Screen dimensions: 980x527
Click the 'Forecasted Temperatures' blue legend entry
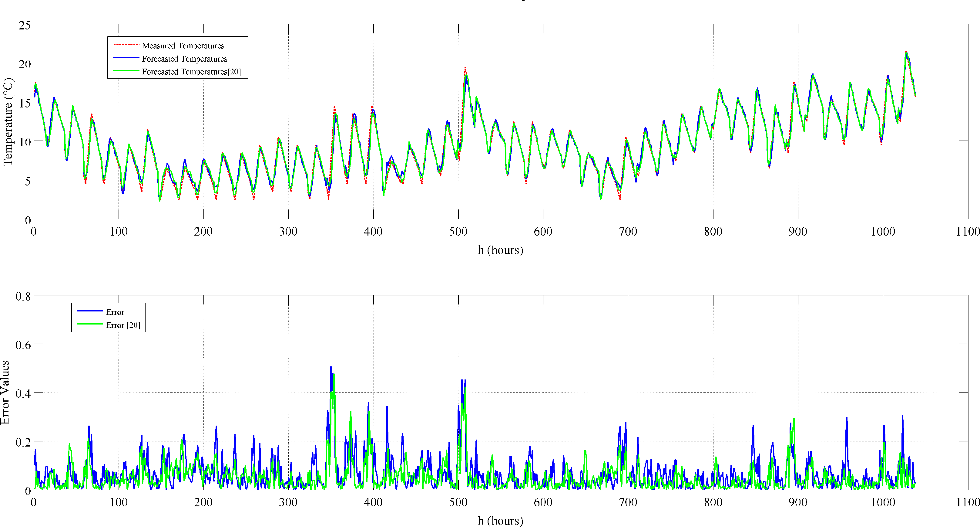[x=185, y=59]
